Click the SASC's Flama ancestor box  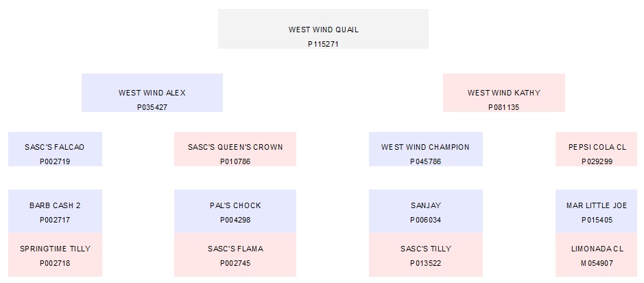point(235,255)
